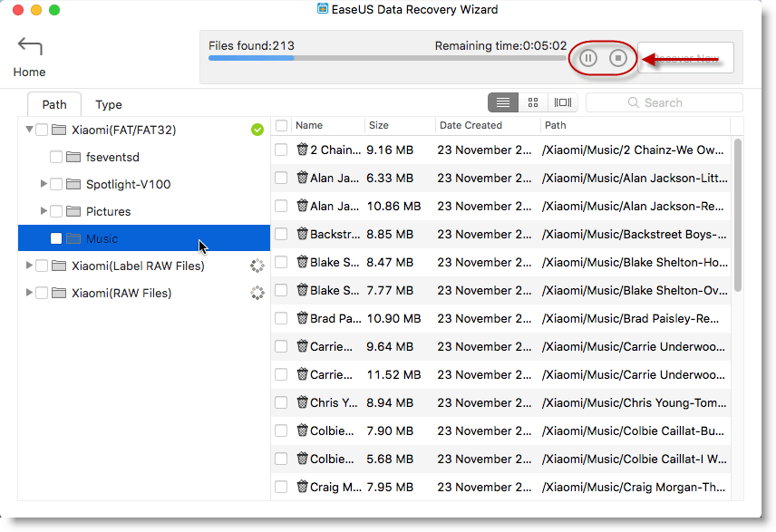Check Chris Young file checkbox
776x532 pixels.
coord(281,402)
